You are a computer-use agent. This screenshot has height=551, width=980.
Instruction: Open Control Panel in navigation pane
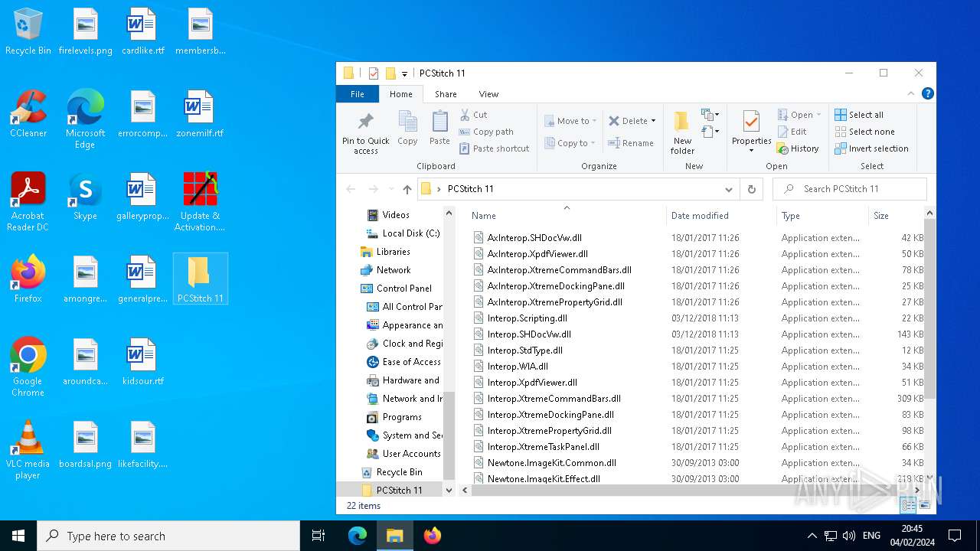403,289
